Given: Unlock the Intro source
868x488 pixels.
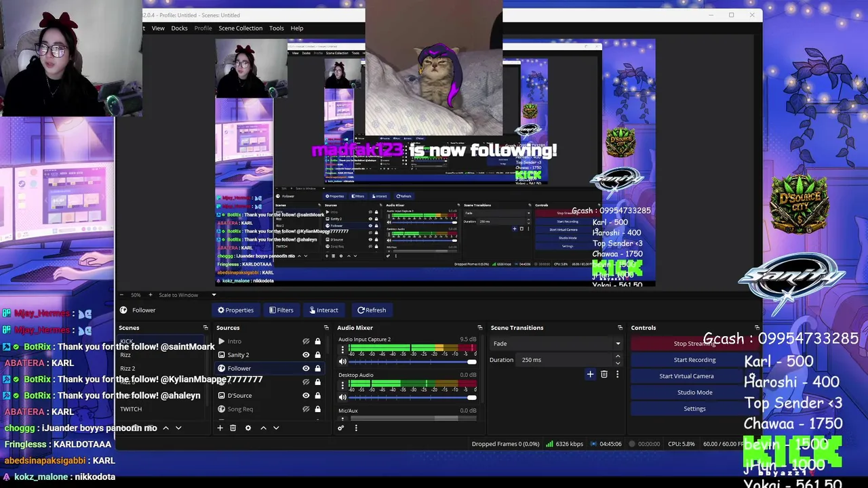Looking at the screenshot, I should coord(317,342).
